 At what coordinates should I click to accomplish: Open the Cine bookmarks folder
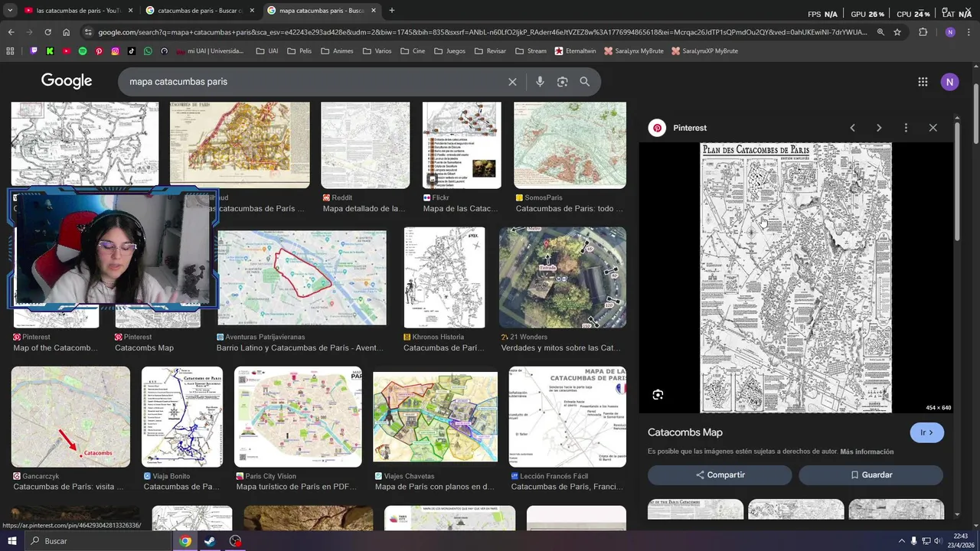[x=413, y=51]
